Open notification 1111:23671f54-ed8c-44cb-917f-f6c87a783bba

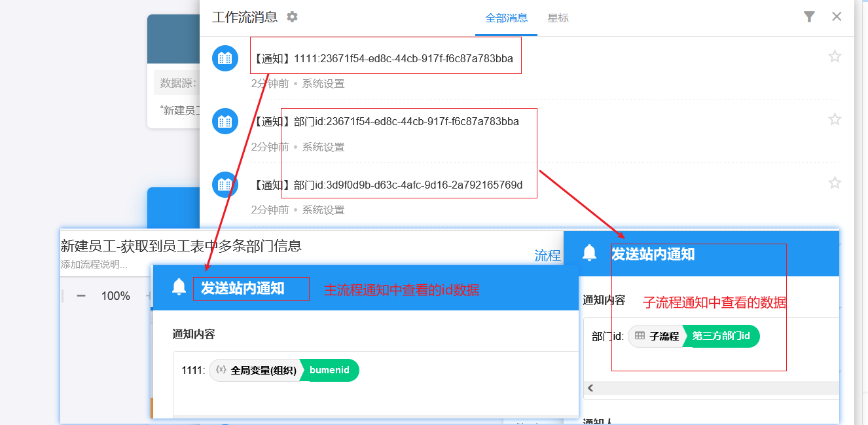click(385, 59)
